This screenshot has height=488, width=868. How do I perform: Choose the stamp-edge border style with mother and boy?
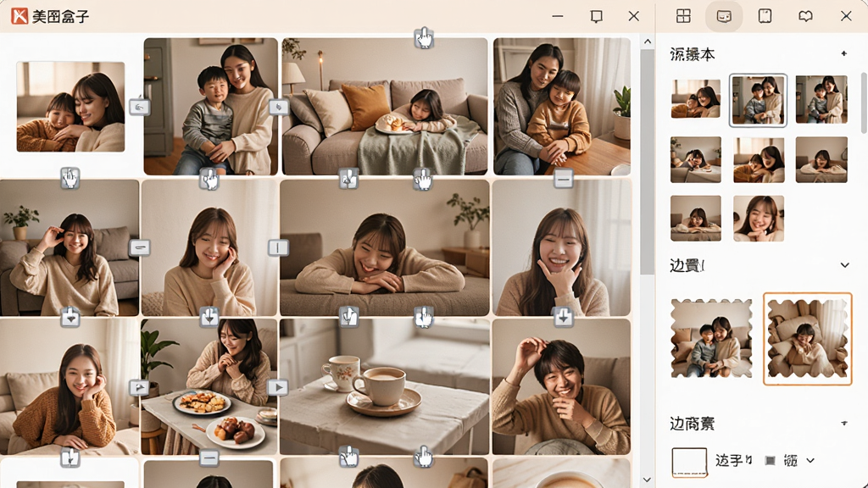click(711, 339)
